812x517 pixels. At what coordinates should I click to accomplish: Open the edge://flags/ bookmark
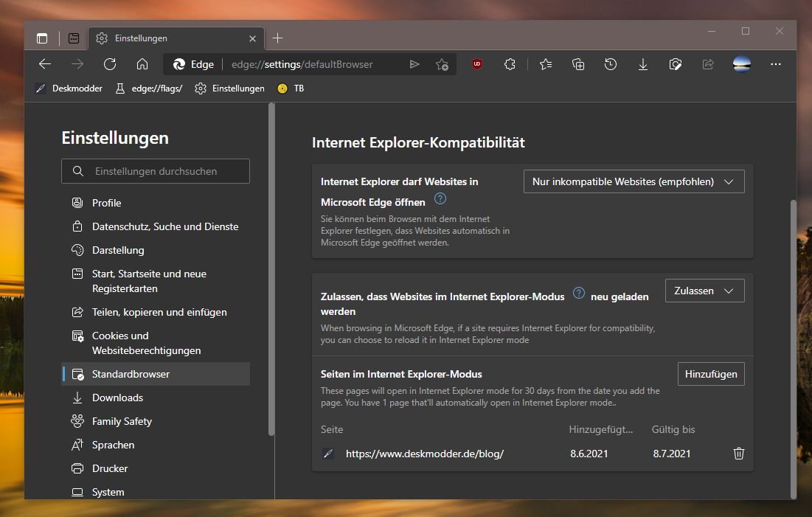[149, 89]
